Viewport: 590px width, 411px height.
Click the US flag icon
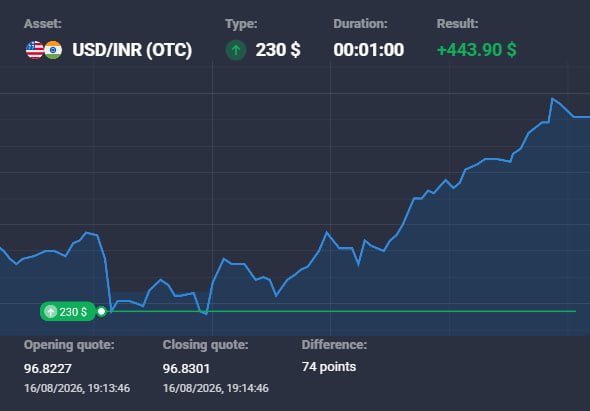35,50
